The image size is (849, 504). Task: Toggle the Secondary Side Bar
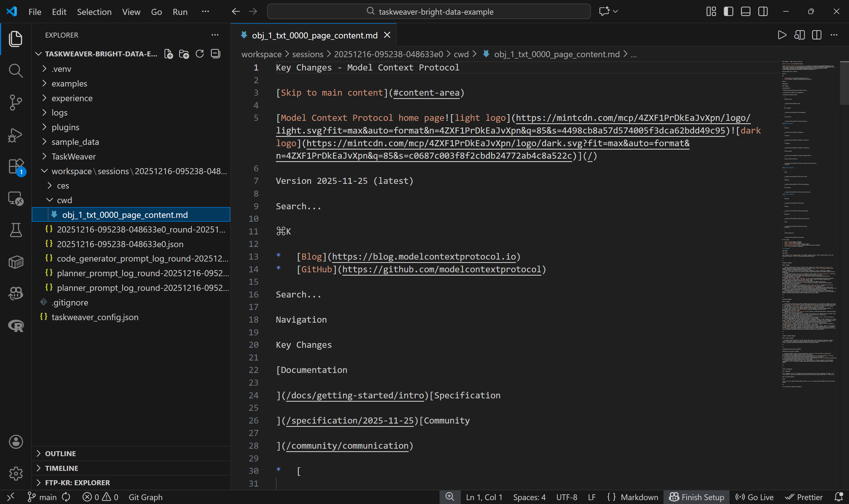(763, 11)
